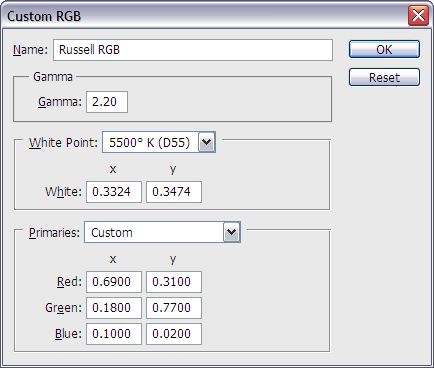Close the Custom RGB dialog
Image resolution: width=434 pixels, height=368 pixels.
point(418,15)
